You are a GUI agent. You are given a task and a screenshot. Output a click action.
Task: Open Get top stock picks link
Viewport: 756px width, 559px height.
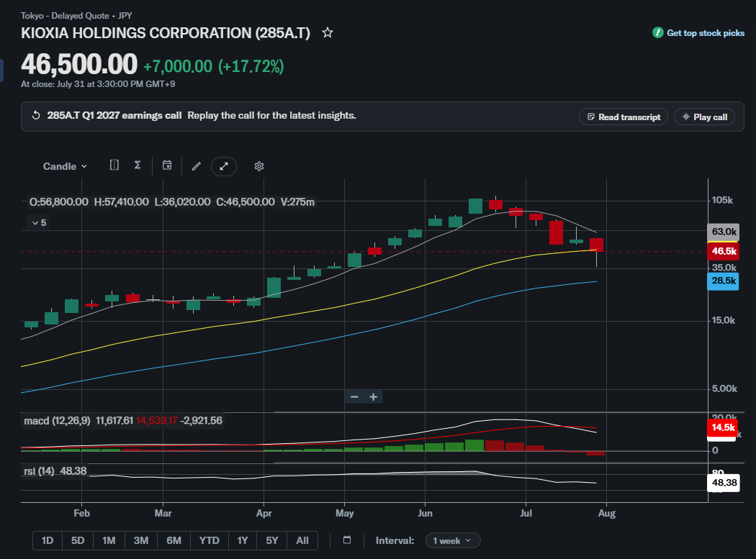698,33
